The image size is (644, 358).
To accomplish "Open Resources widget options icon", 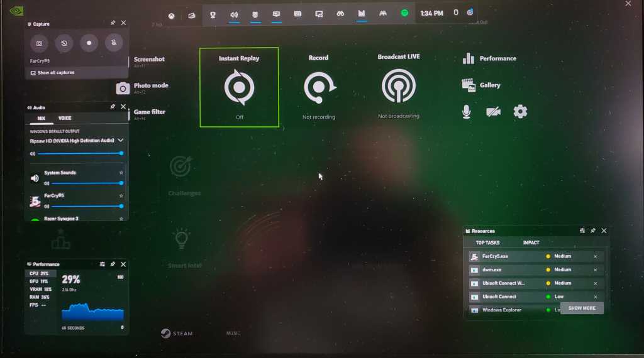I will pos(582,231).
